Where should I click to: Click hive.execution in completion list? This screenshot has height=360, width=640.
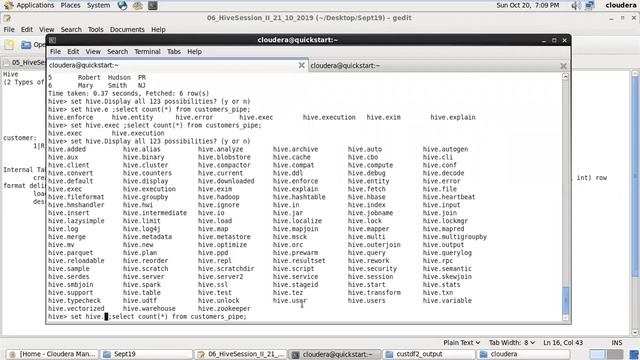149,189
